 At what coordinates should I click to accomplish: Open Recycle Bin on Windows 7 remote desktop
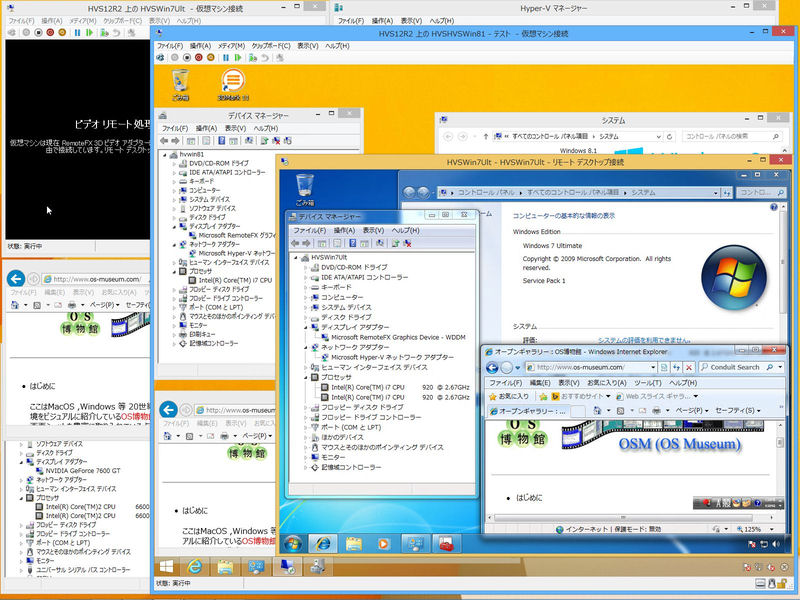(x=305, y=189)
